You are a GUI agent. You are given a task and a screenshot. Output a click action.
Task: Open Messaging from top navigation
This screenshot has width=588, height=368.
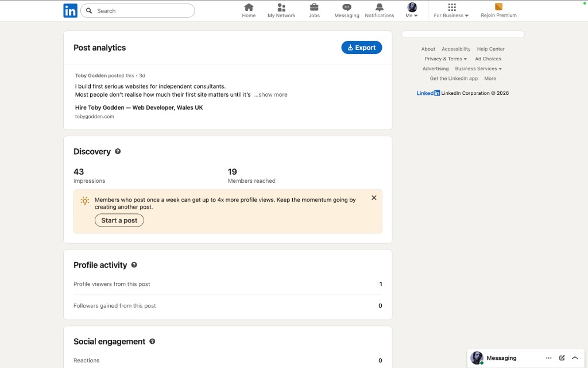pyautogui.click(x=347, y=7)
